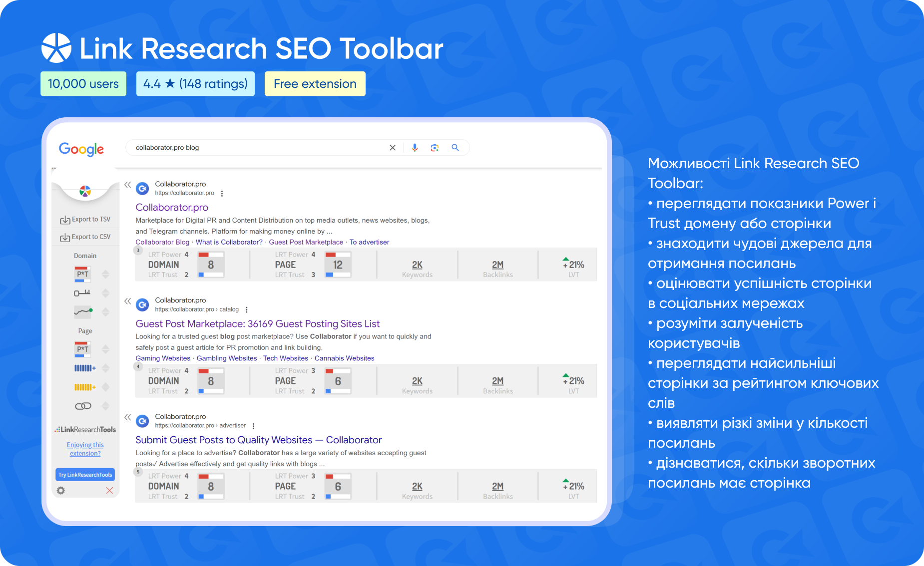Open three-dot menu for first Collaborator.pro result
This screenshot has height=566, width=924.
[x=222, y=193]
